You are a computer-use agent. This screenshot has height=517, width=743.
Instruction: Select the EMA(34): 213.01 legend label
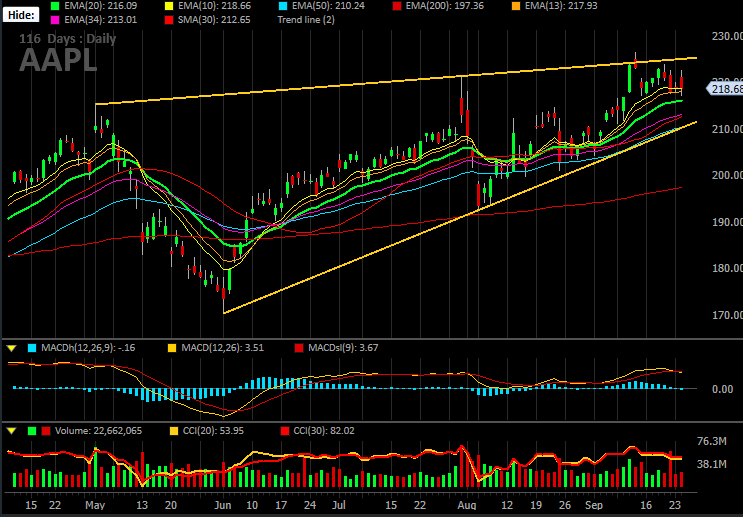pos(100,20)
